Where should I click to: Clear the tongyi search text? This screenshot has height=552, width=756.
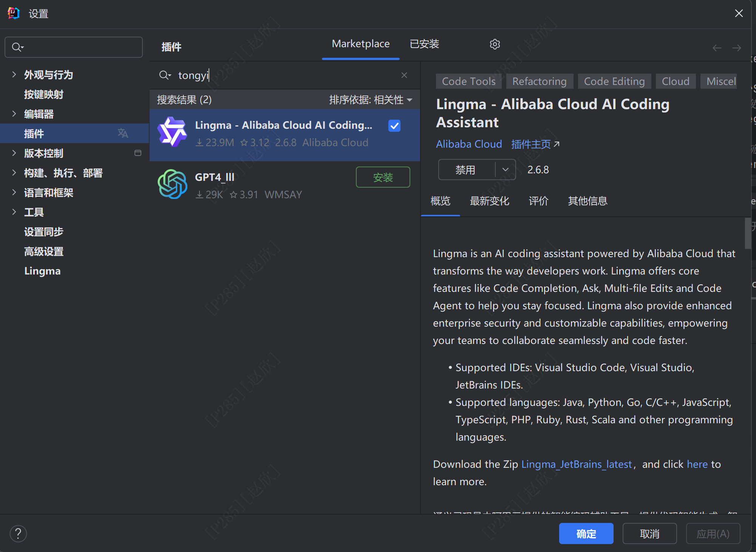tap(404, 75)
